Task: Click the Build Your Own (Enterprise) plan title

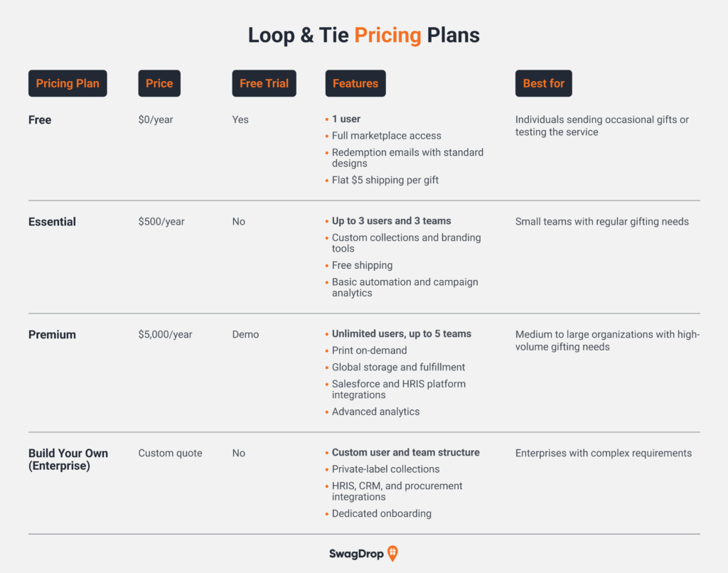Action: tap(68, 459)
